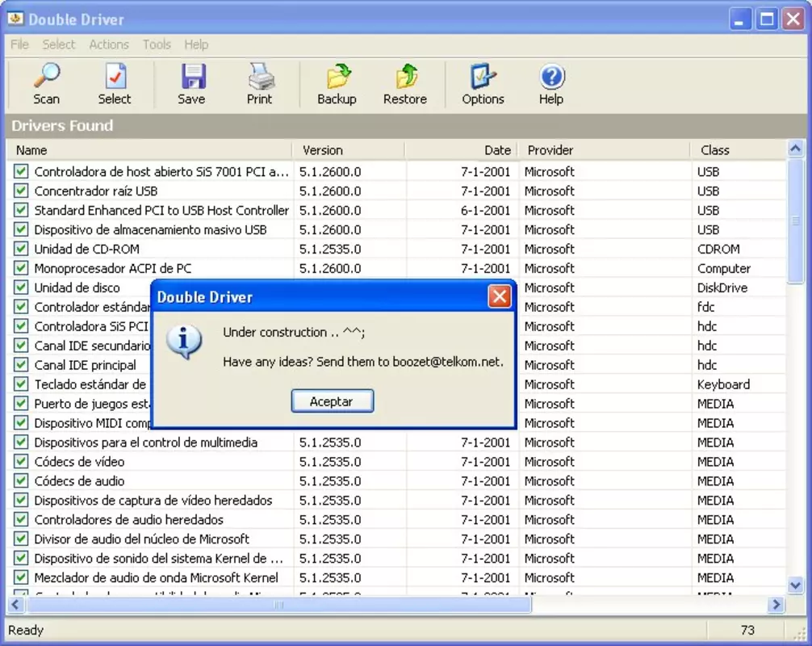Click the Restore folder icon
The width and height of the screenshot is (812, 646).
pos(405,76)
